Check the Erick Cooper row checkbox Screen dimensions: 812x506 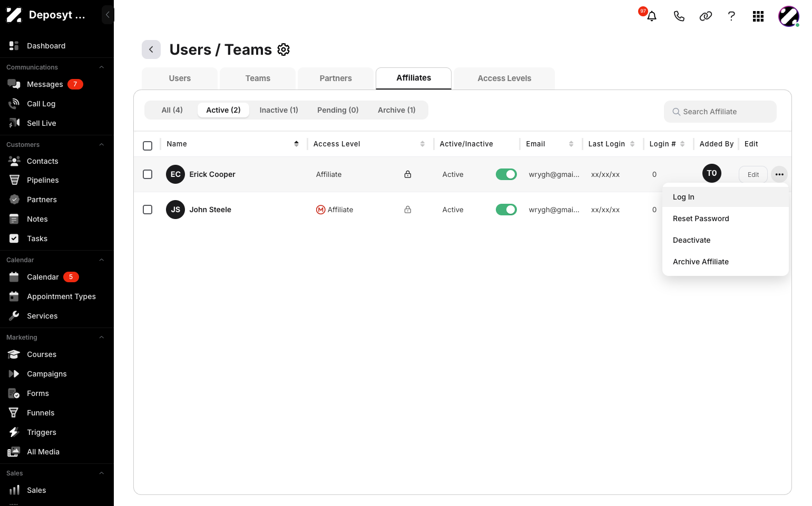(x=148, y=174)
